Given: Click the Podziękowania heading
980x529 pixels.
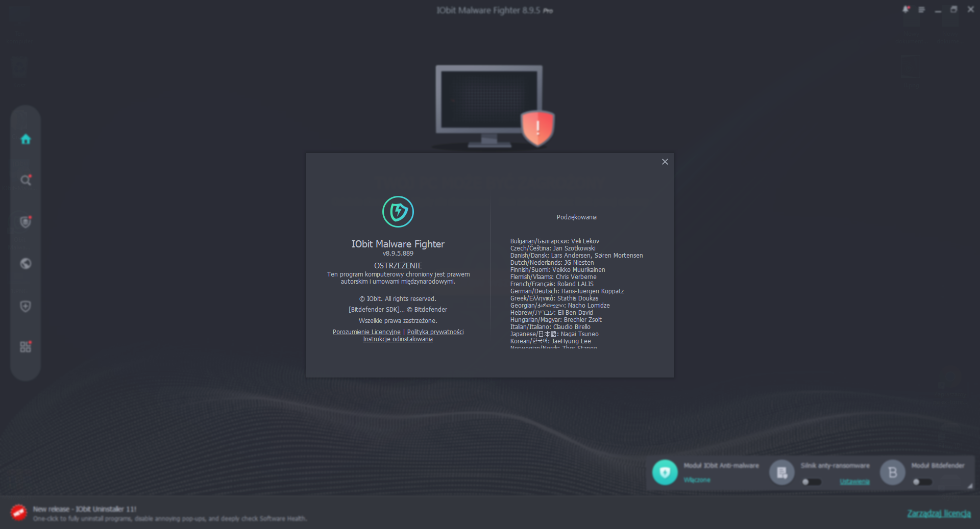Looking at the screenshot, I should 577,217.
